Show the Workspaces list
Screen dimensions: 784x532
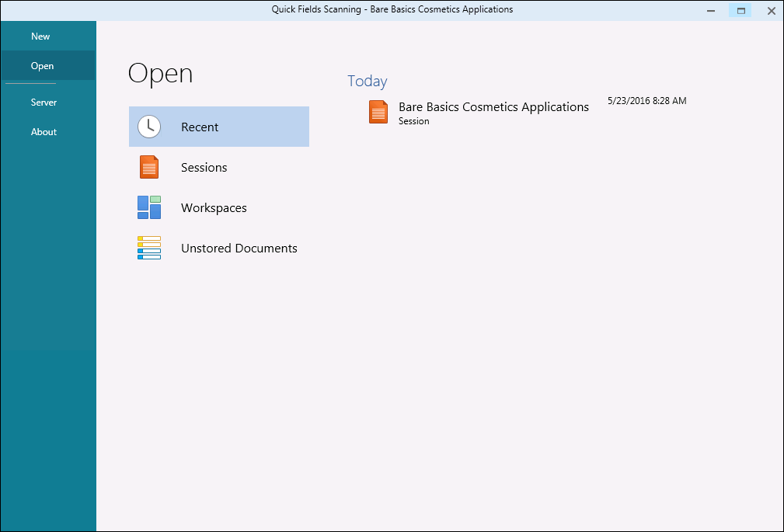pos(214,208)
